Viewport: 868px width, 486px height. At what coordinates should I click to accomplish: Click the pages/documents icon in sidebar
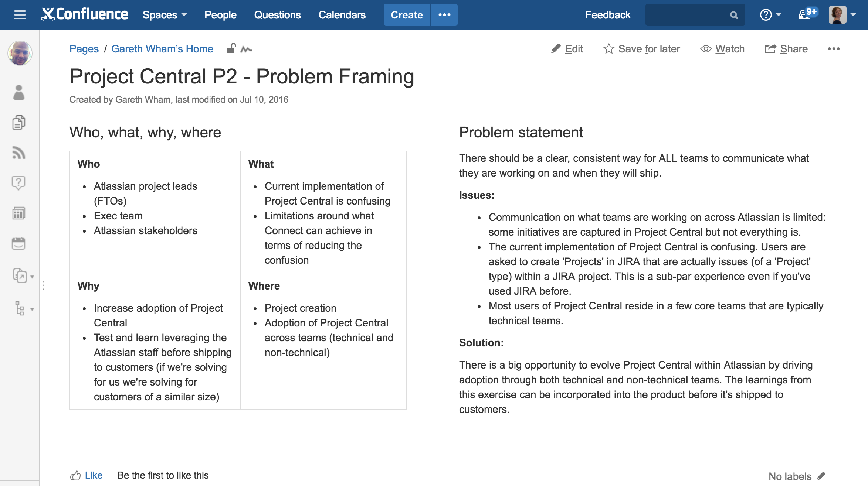(18, 123)
